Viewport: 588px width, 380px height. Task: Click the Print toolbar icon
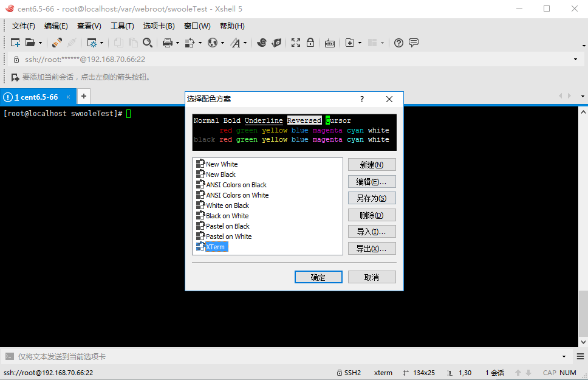click(x=167, y=43)
